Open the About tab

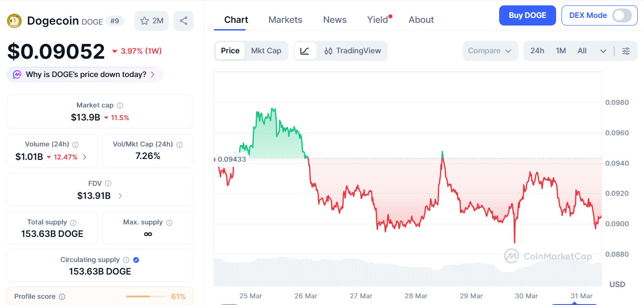point(421,20)
